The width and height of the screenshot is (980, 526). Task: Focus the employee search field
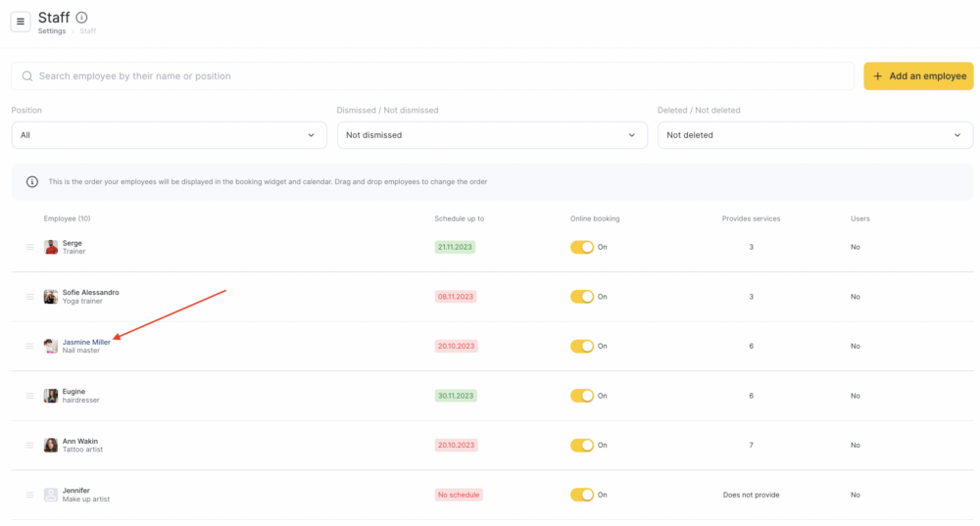tap(432, 76)
